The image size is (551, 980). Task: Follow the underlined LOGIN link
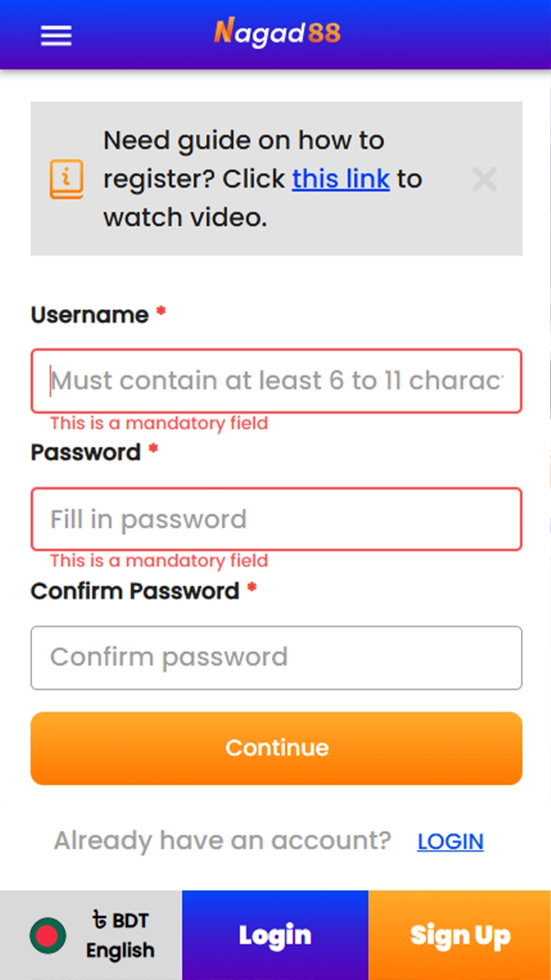point(450,841)
